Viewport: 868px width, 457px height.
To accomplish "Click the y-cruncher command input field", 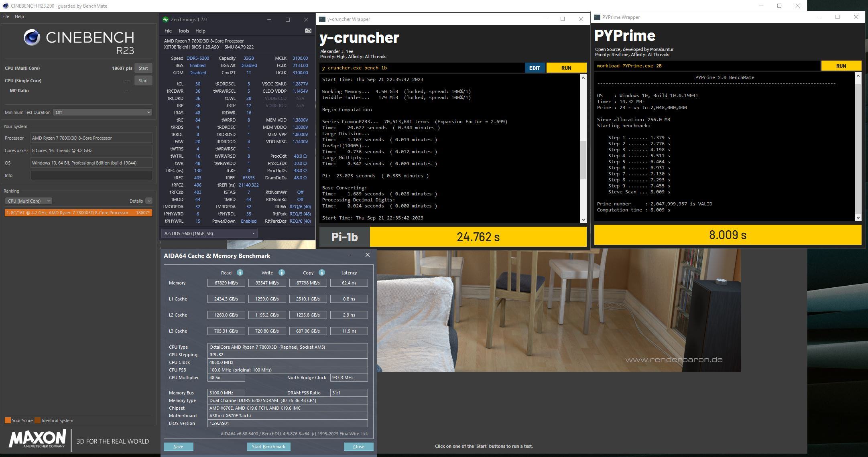I will click(422, 68).
